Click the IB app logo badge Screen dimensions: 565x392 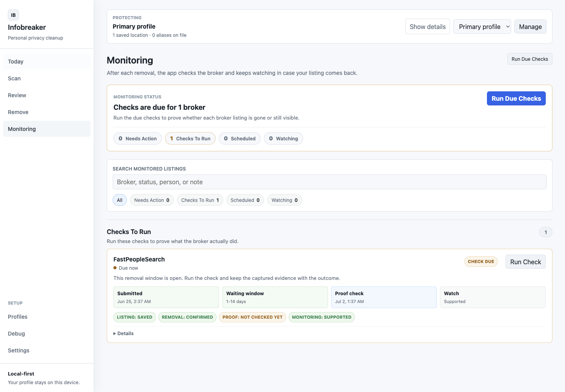pyautogui.click(x=13, y=15)
